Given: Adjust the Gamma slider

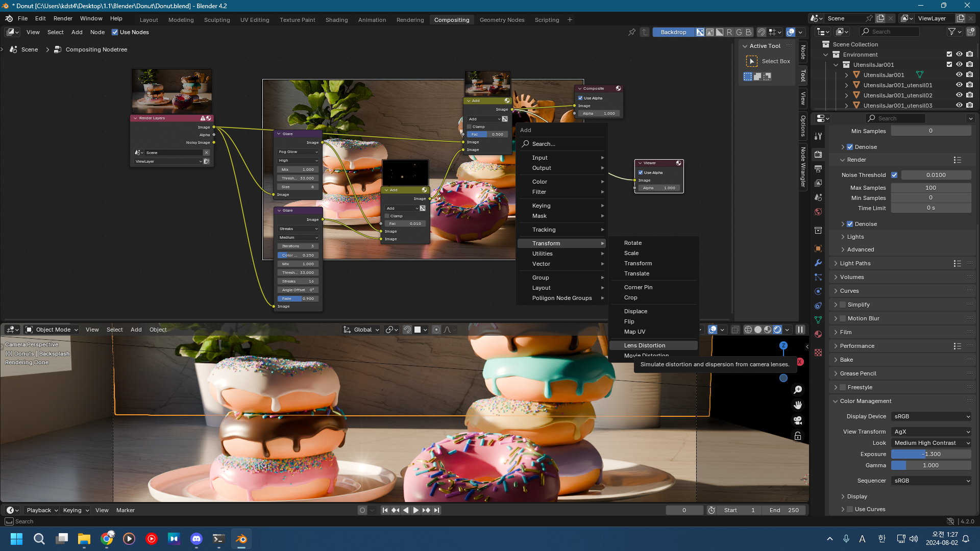Looking at the screenshot, I should point(931,465).
